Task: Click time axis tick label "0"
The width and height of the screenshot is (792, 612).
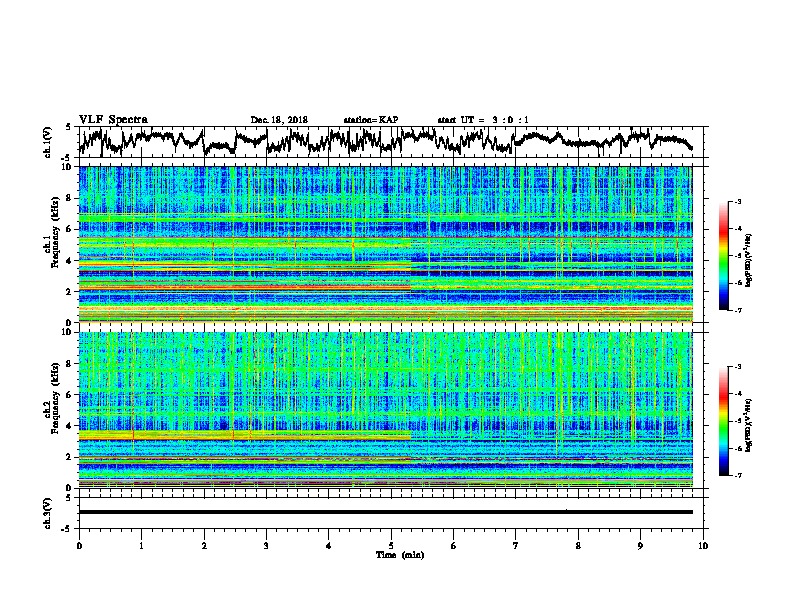Action: click(79, 546)
